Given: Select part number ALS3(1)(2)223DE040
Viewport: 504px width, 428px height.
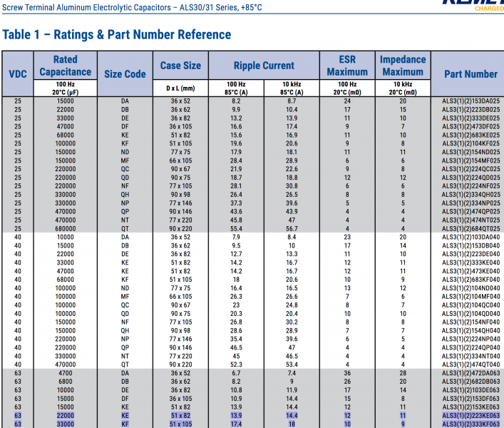Looking at the screenshot, I should pos(471,254).
